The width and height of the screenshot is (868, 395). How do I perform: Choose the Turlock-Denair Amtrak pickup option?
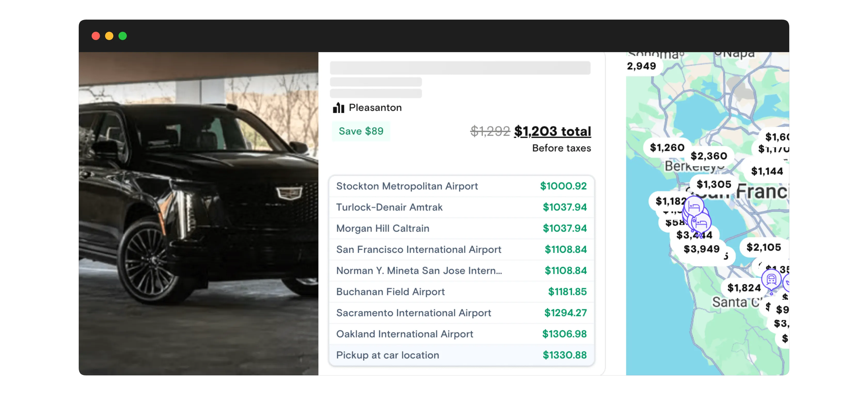461,207
